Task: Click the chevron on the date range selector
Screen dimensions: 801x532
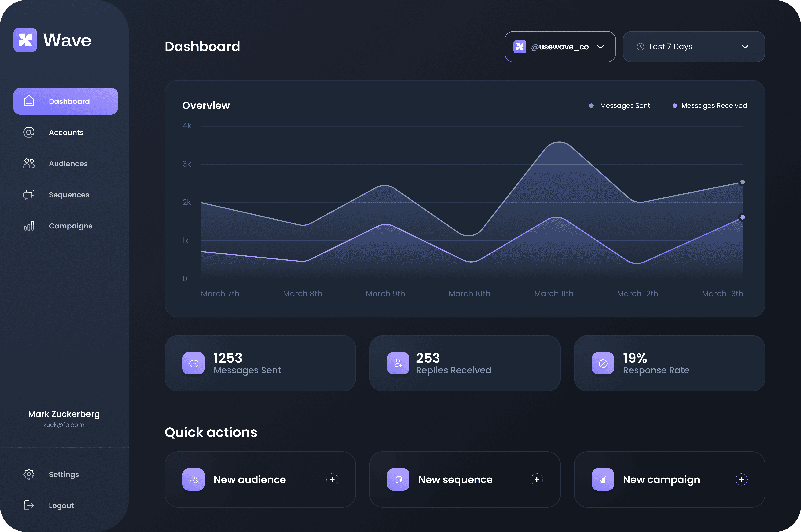Action: (745, 47)
